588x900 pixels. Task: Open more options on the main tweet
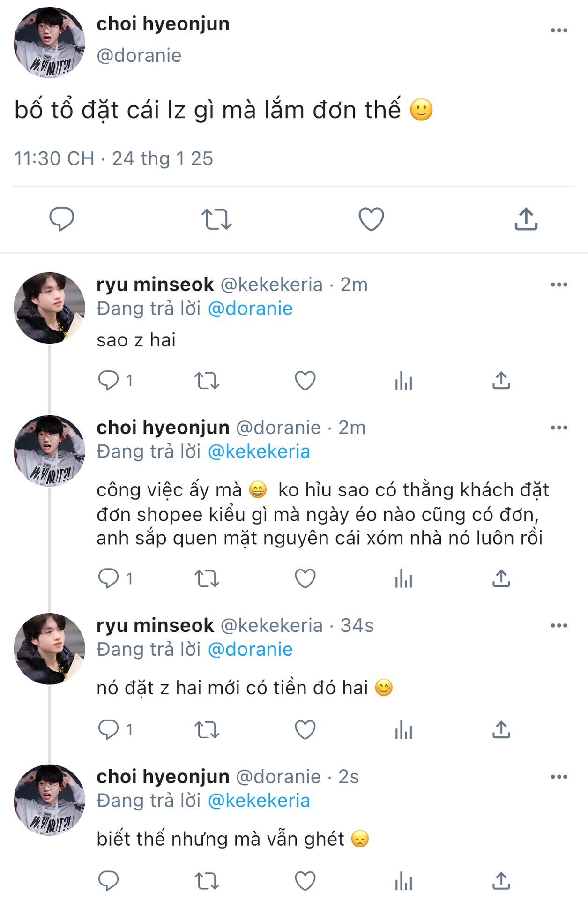point(559,30)
